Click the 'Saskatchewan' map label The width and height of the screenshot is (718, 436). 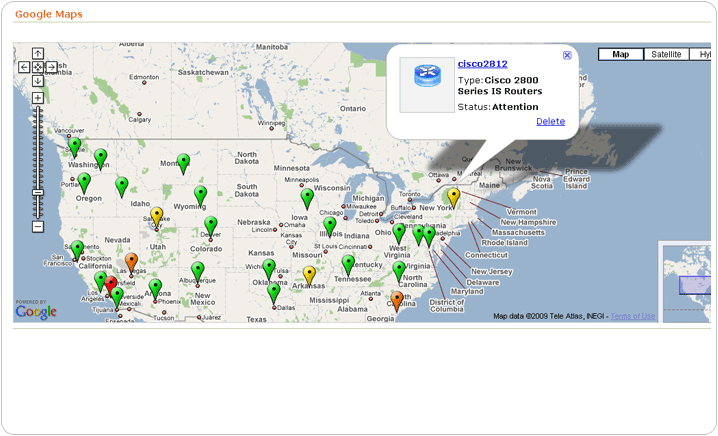(x=203, y=72)
